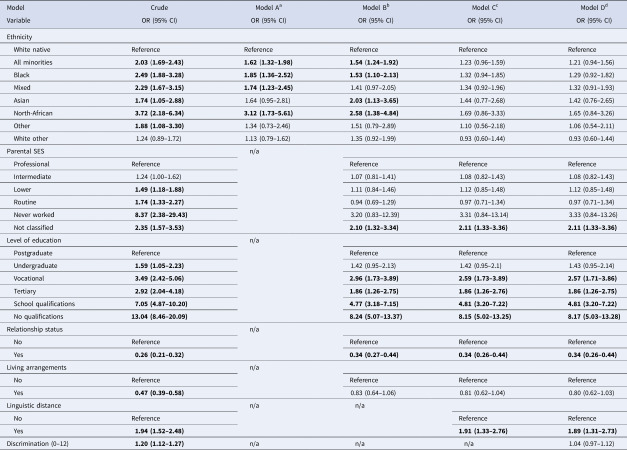
Task: Click the Model D column header
Action: [x=594, y=8]
